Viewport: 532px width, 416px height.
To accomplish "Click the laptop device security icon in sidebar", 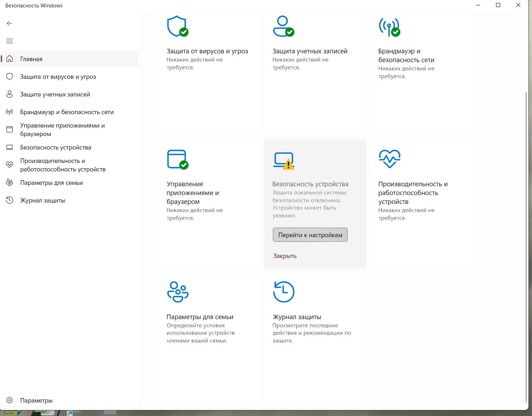I will pyautogui.click(x=10, y=147).
